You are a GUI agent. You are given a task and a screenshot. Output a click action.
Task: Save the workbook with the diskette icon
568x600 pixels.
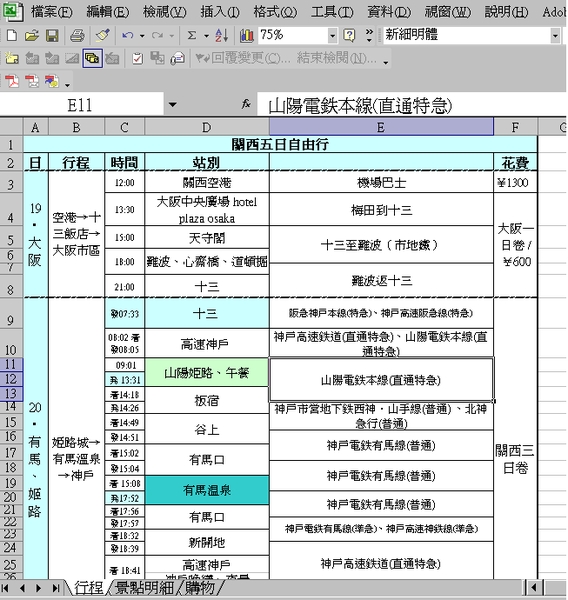click(x=52, y=36)
